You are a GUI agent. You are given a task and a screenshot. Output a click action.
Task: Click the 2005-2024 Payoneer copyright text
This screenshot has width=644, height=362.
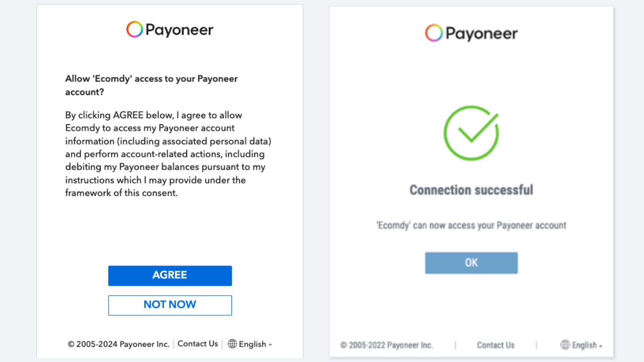pyautogui.click(x=118, y=344)
